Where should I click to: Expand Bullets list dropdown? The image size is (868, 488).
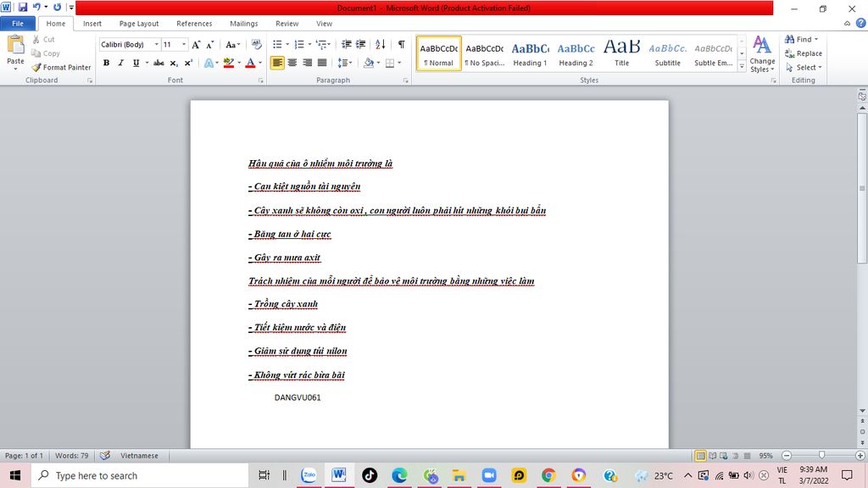pos(287,44)
